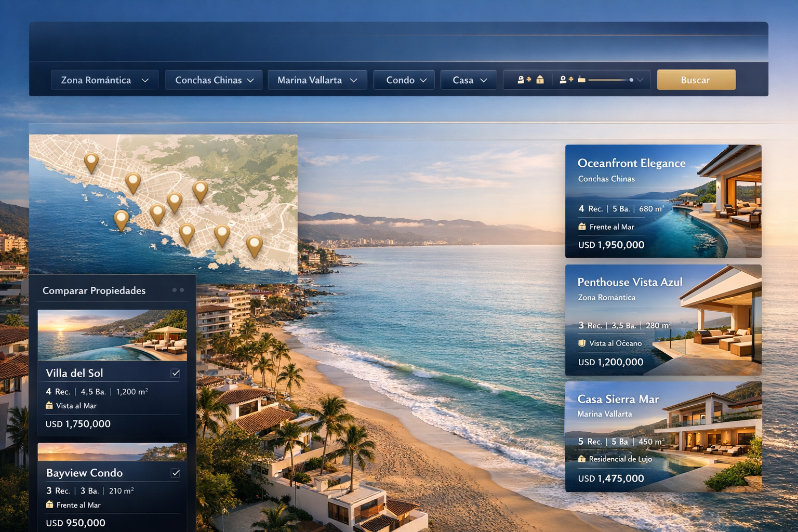
Task: Expand the Conchas Chinas dropdown
Action: coord(214,80)
